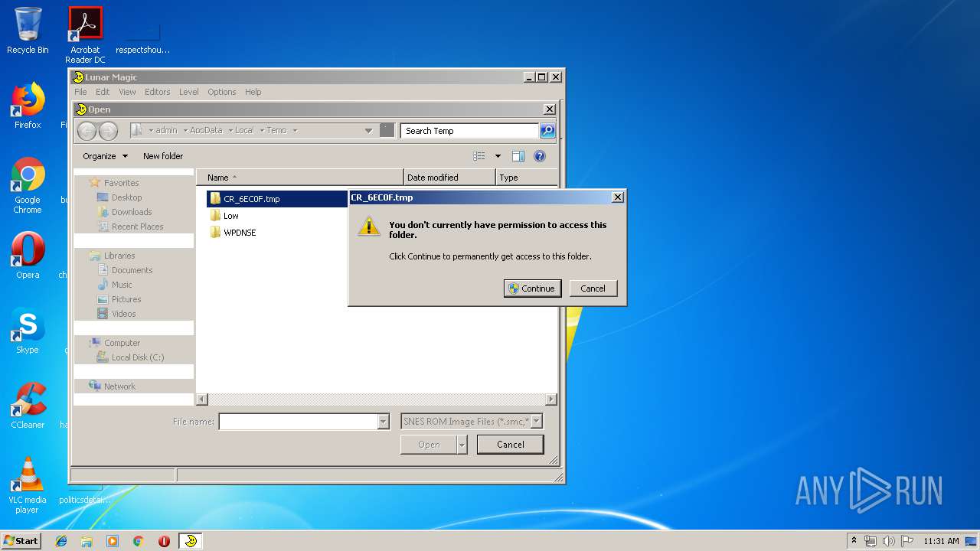
Task: Change view with the views icon
Action: pyautogui.click(x=479, y=156)
